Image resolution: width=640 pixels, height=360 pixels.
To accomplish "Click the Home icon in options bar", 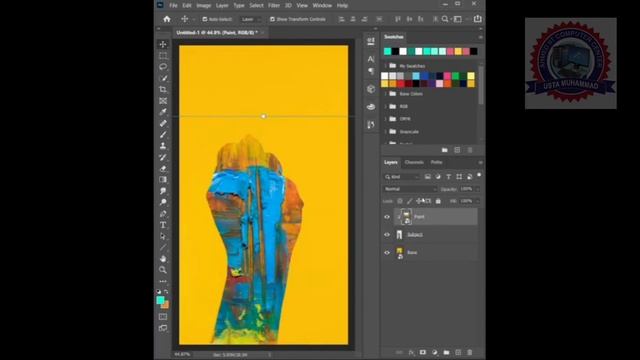I will [167, 19].
